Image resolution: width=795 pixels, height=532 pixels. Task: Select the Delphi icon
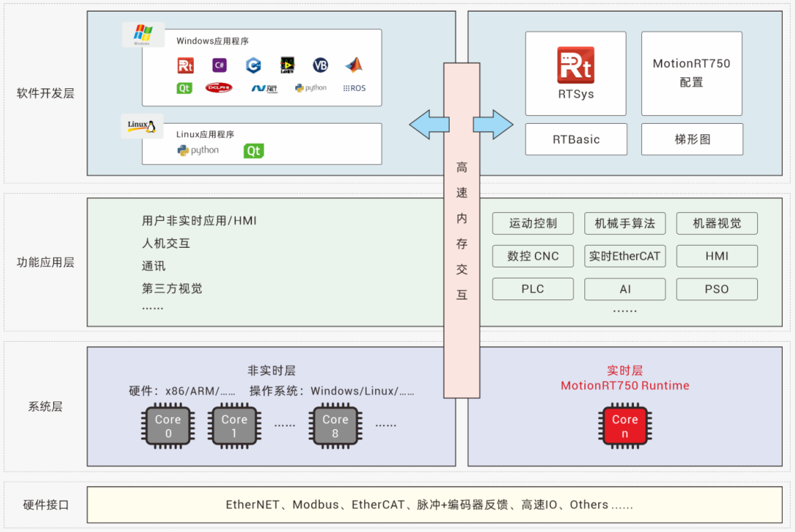coord(219,88)
